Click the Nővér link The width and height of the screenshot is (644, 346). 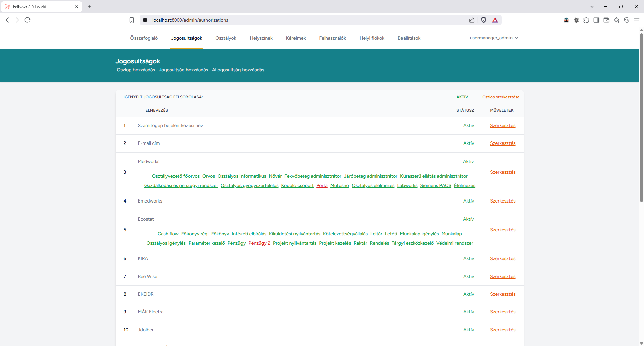click(275, 176)
